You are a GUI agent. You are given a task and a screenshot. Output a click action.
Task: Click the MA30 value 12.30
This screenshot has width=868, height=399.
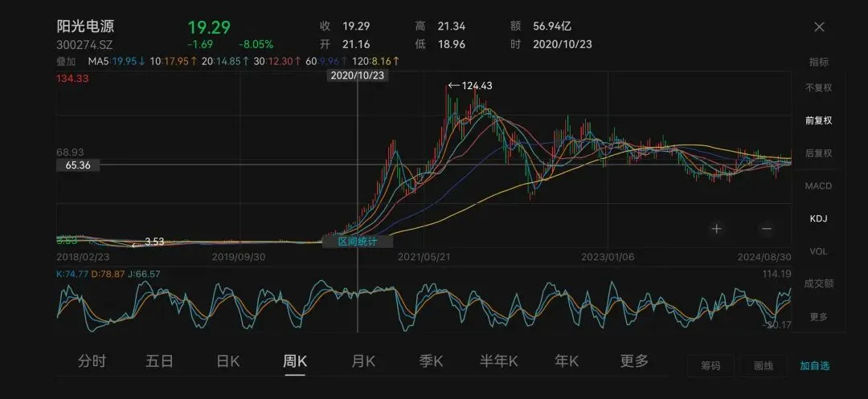point(276,61)
